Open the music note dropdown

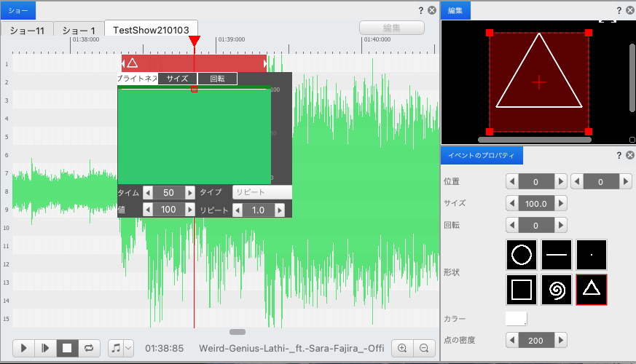tap(120, 348)
